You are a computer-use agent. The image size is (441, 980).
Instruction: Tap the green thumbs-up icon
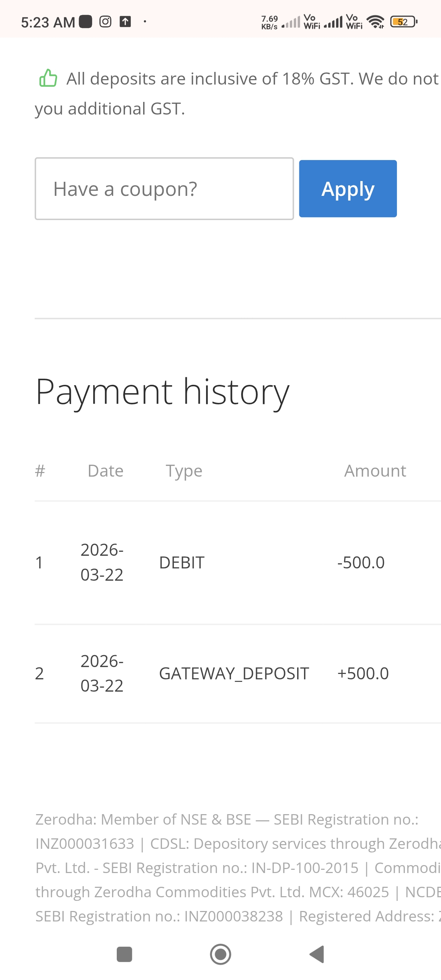[x=48, y=78]
